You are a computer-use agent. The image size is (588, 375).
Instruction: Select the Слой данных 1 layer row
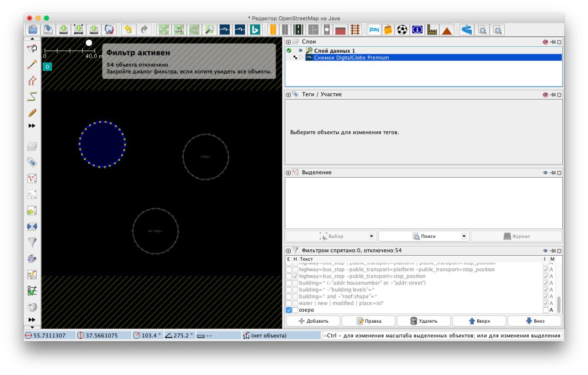(424, 50)
